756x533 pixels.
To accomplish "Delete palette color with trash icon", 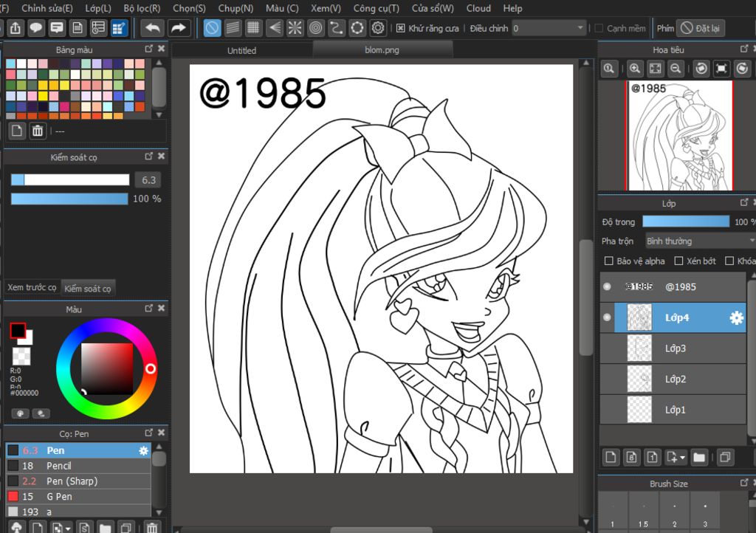I will (x=38, y=131).
